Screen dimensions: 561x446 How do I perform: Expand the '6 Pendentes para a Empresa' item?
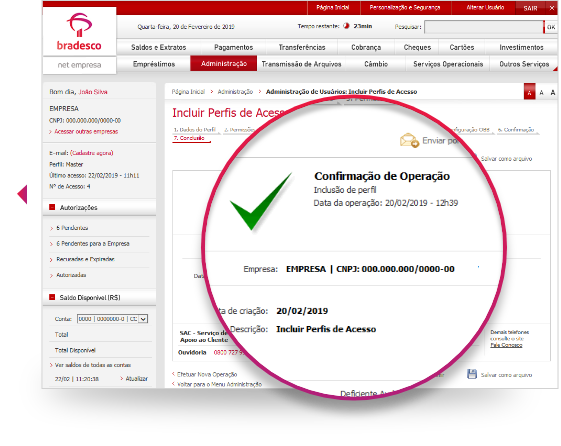pyautogui.click(x=93, y=244)
